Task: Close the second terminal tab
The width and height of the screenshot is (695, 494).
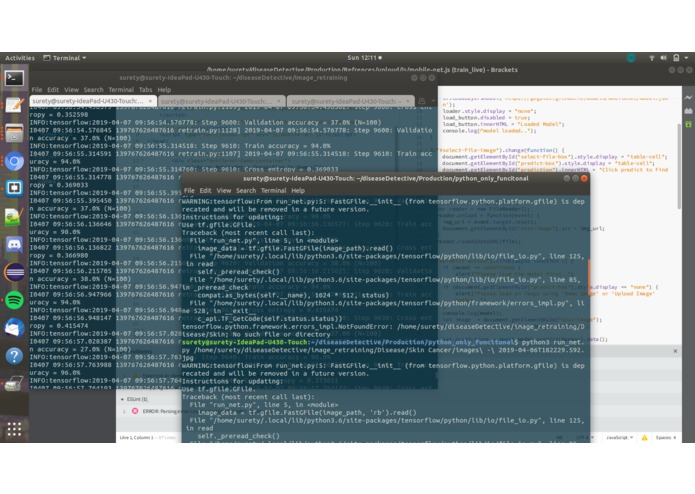Action: tap(279, 101)
